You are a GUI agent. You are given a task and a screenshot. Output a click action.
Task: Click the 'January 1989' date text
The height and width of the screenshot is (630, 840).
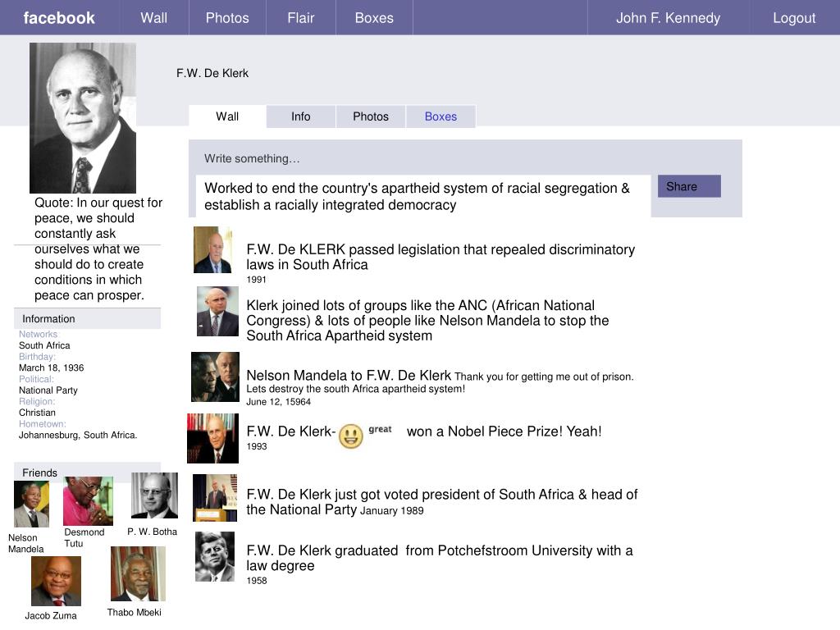tap(391, 510)
